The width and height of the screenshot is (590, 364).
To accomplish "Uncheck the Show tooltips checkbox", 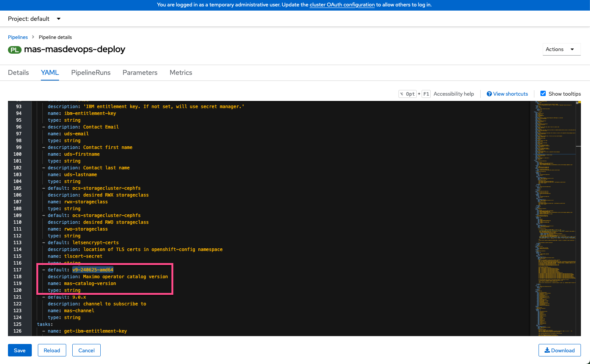I will pyautogui.click(x=543, y=93).
